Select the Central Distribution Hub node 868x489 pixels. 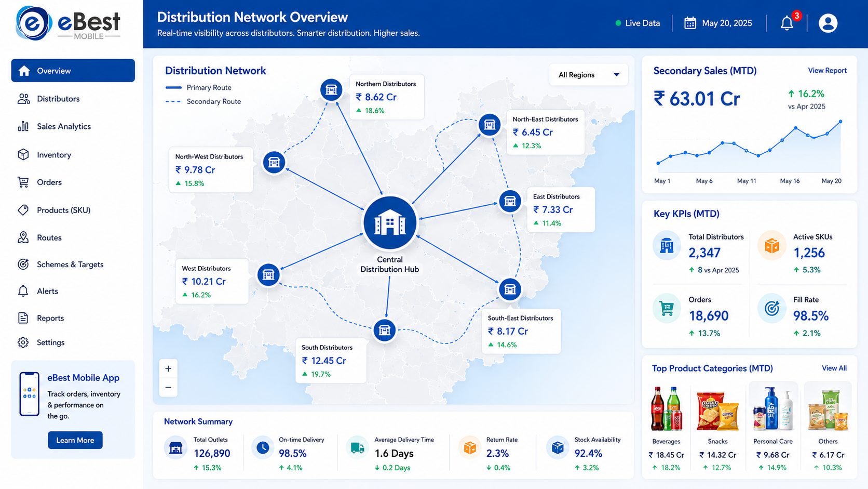pos(390,223)
